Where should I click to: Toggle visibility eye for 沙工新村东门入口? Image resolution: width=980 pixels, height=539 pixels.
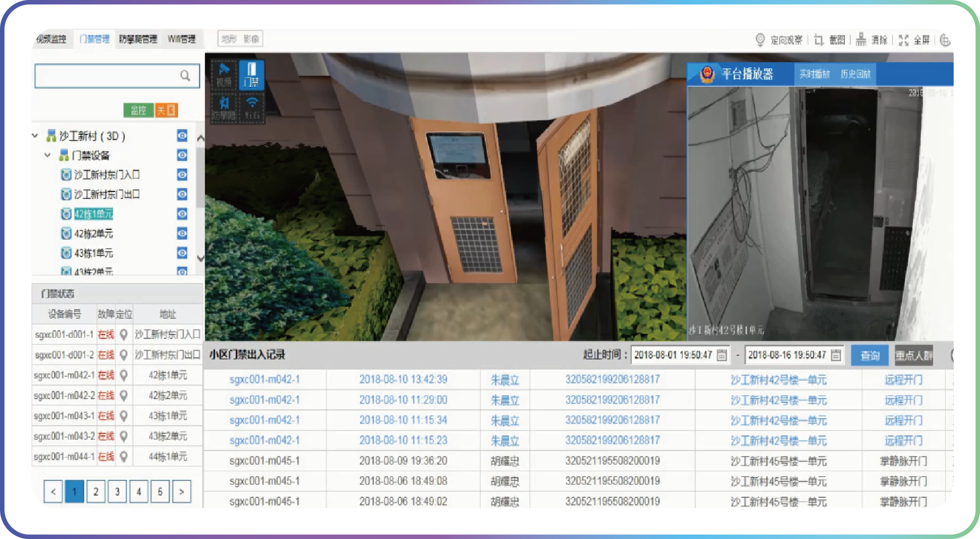(182, 175)
